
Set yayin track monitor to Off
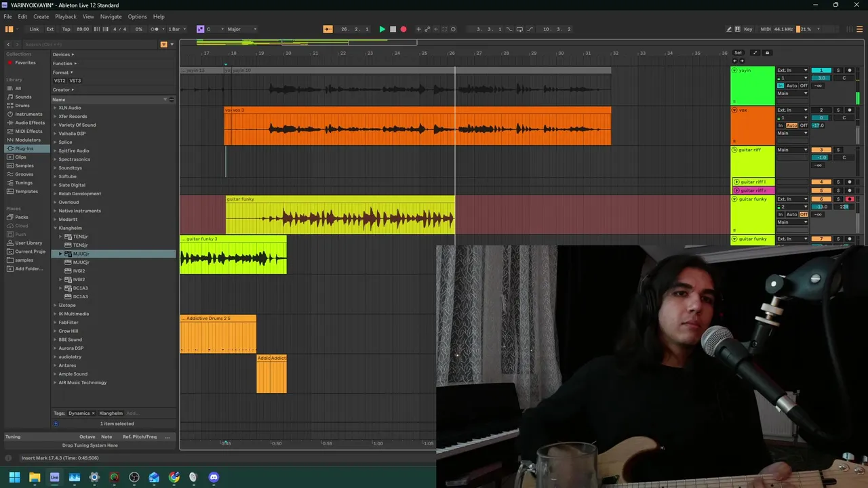[x=804, y=86]
